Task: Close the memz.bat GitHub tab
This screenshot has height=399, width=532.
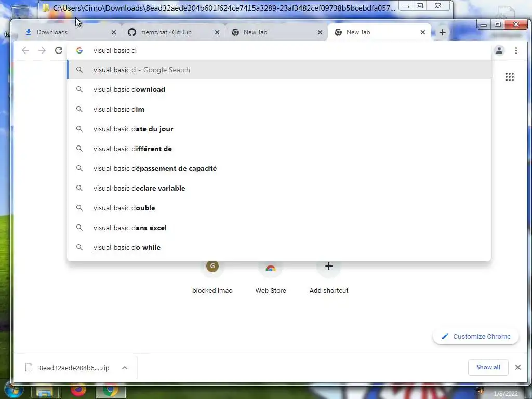Action: click(x=217, y=32)
